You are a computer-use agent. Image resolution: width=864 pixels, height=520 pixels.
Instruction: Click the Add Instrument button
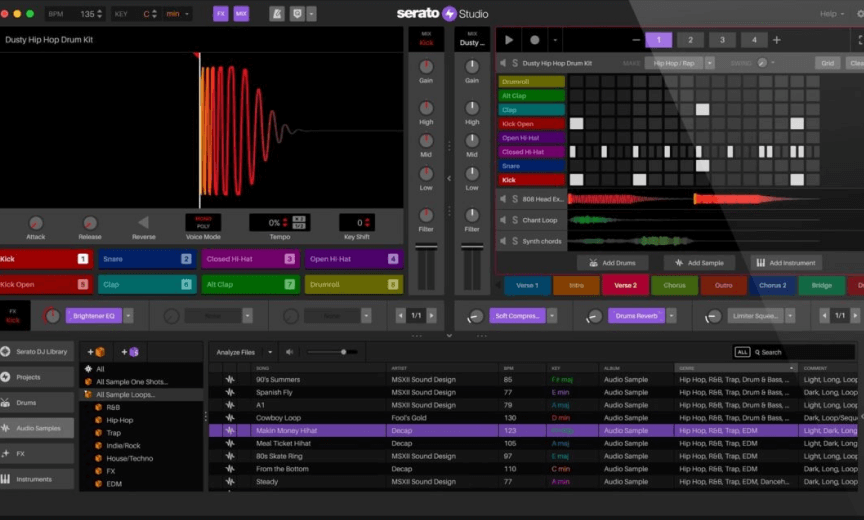[x=785, y=263]
